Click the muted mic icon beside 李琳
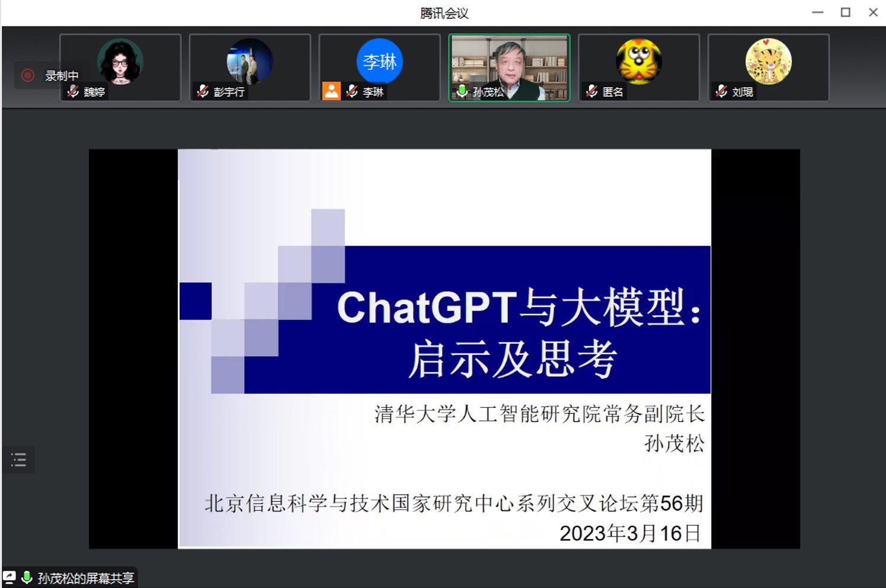 (352, 91)
